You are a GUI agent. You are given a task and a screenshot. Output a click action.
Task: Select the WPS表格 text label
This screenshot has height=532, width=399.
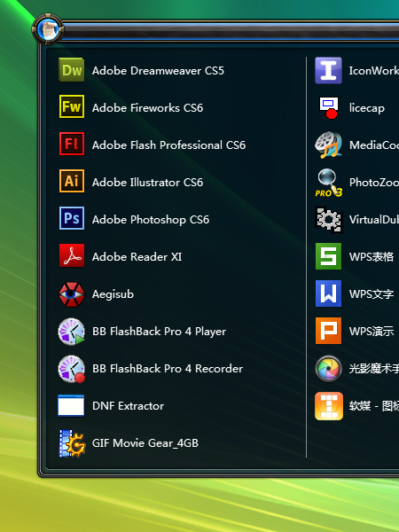(x=372, y=257)
